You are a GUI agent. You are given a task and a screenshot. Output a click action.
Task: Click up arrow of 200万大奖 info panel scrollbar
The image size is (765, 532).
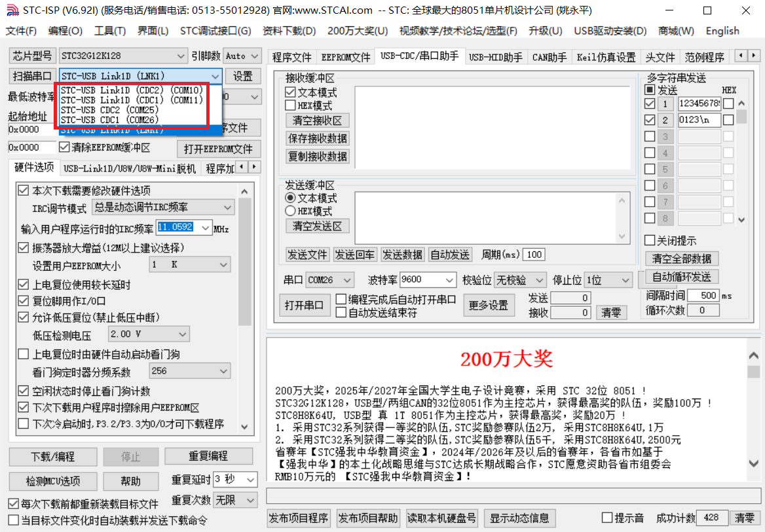pos(754,356)
